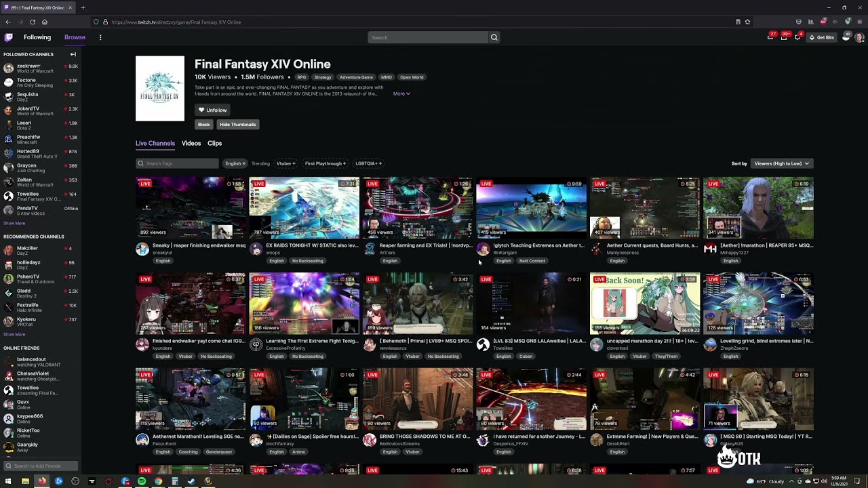Click the Twitch search field
Viewport: 868px width, 488px height.
[x=427, y=37]
